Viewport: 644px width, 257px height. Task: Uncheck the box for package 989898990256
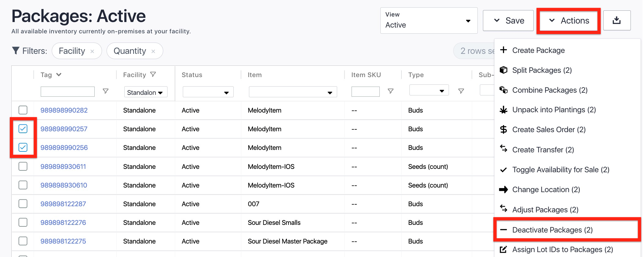click(23, 147)
